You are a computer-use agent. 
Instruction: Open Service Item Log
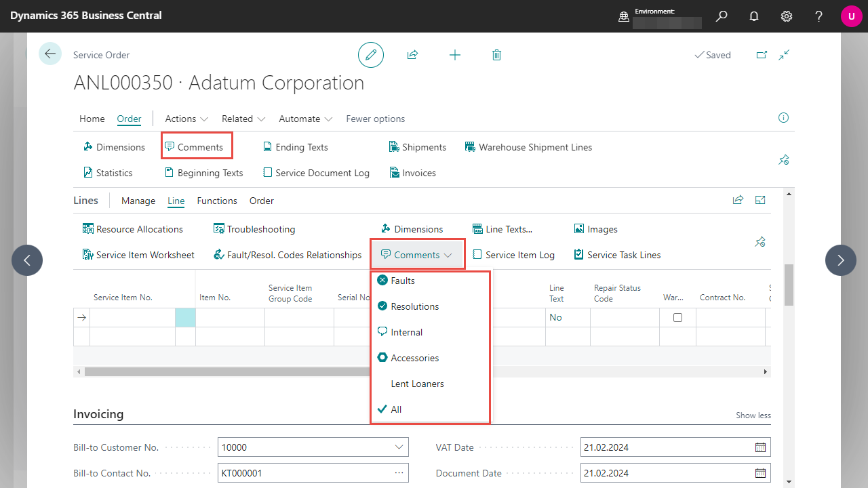pyautogui.click(x=513, y=255)
